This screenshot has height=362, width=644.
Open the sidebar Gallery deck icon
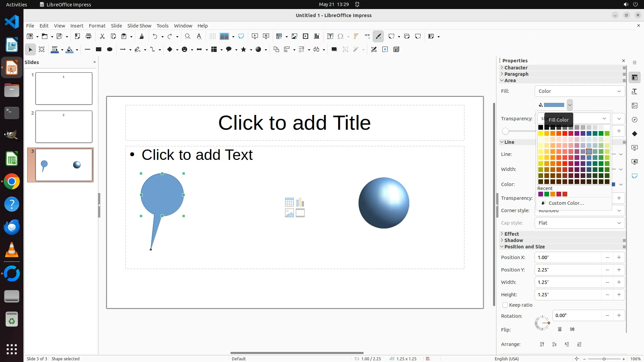click(634, 106)
